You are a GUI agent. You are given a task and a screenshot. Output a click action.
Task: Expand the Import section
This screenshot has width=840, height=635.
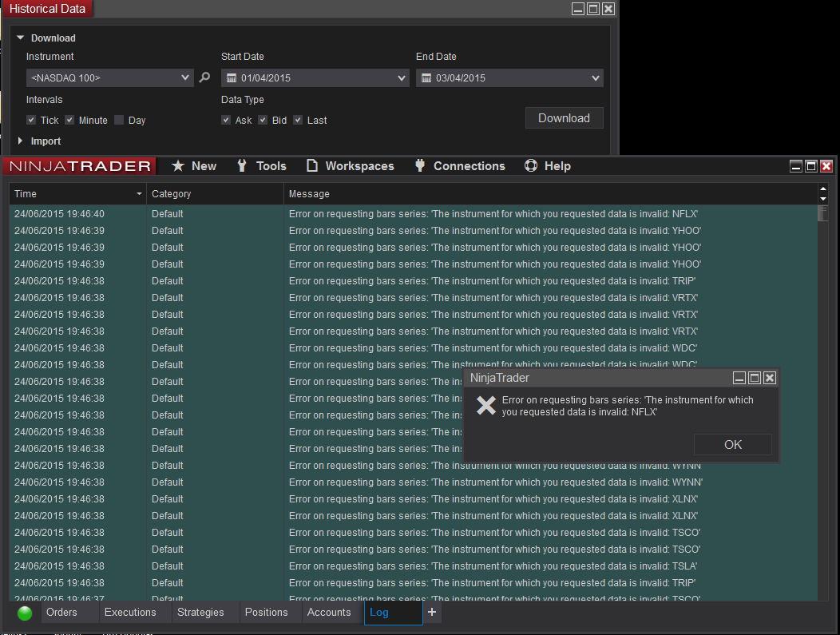20,141
